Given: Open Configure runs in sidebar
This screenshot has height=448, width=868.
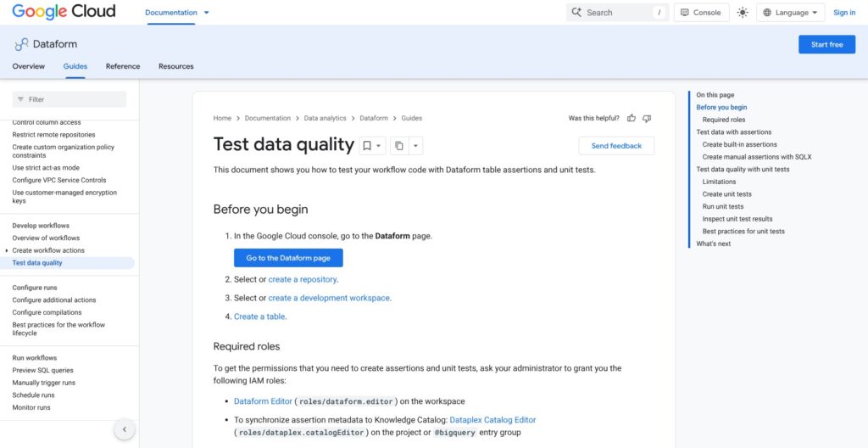Looking at the screenshot, I should [x=35, y=288].
